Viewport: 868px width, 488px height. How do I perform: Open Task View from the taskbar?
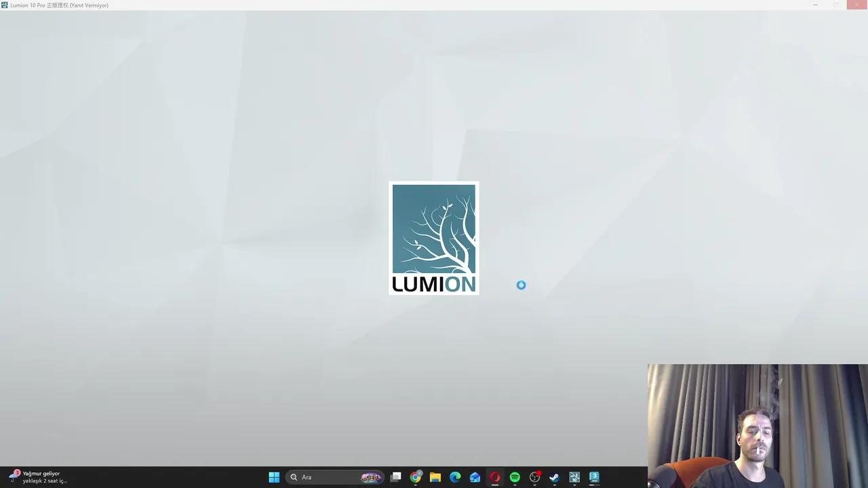(x=396, y=477)
